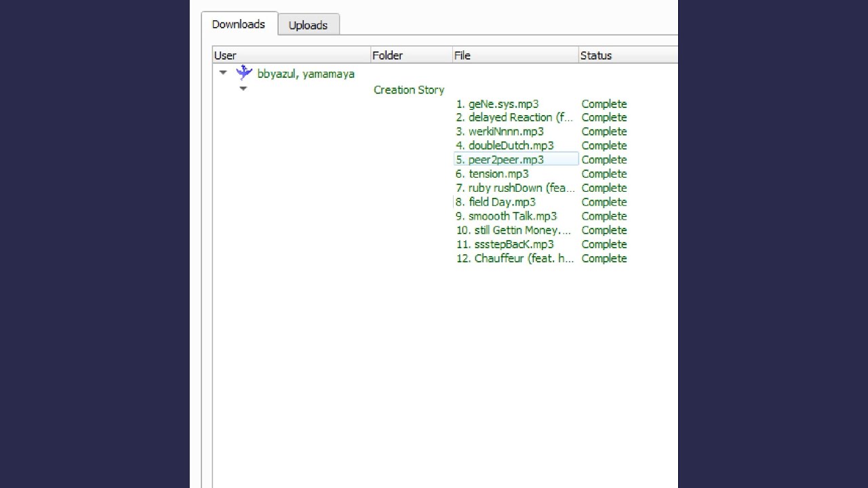Collapse the Creation Story folder arrow
Screen dimensions: 868x488
coord(243,88)
